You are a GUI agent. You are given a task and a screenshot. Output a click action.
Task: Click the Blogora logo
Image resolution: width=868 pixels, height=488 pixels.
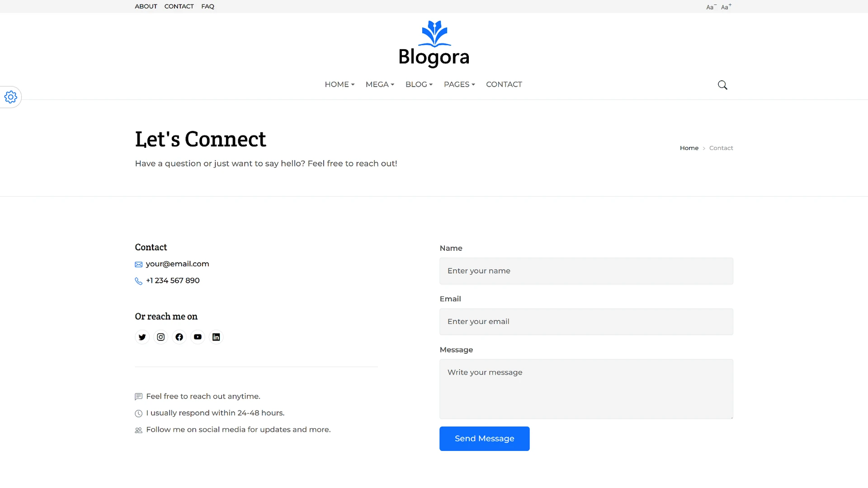pyautogui.click(x=434, y=44)
